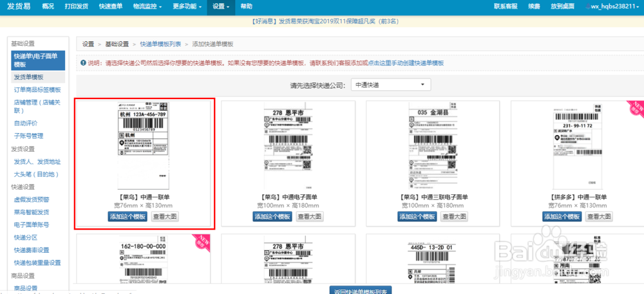Click the 【菜鸟】中通三联电子面单 template preview image
This screenshot has width=644, height=294.
pos(433,147)
